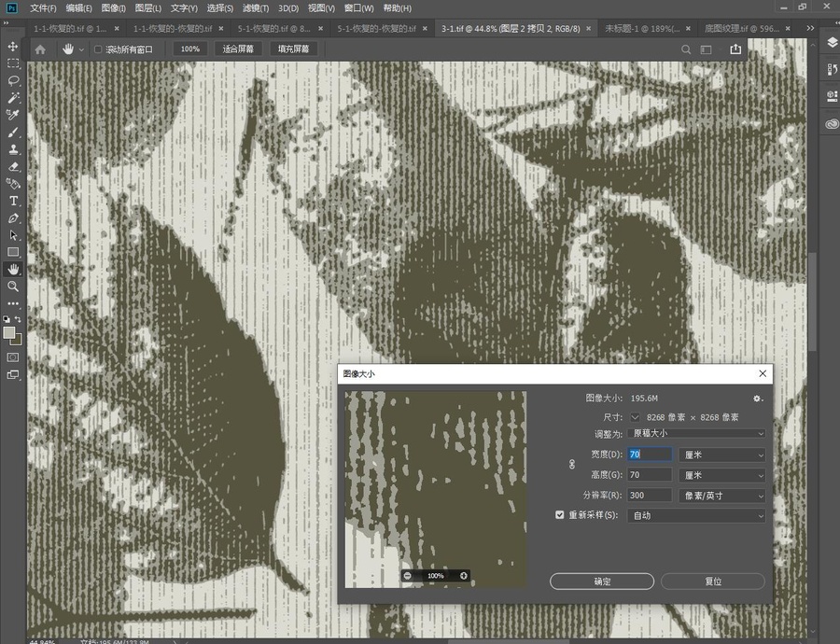Click the Share icon in the options bar
Viewport: 840px width, 644px height.
[x=735, y=49]
